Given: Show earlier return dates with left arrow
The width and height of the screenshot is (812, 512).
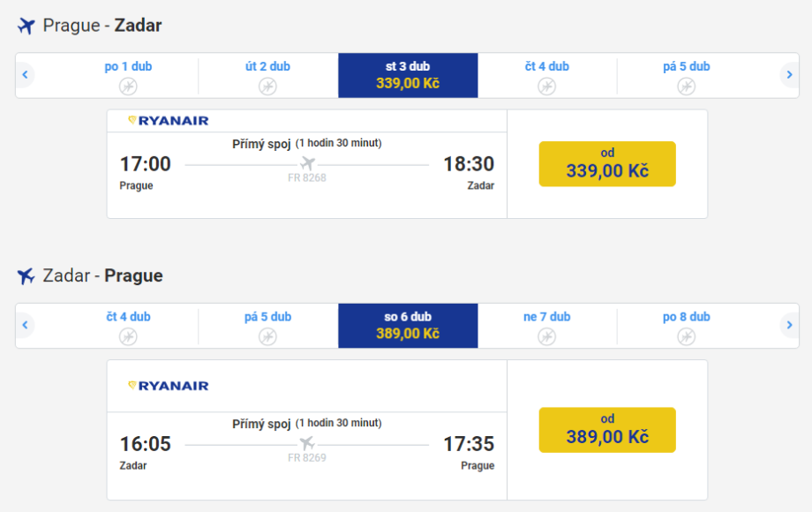Looking at the screenshot, I should point(26,326).
